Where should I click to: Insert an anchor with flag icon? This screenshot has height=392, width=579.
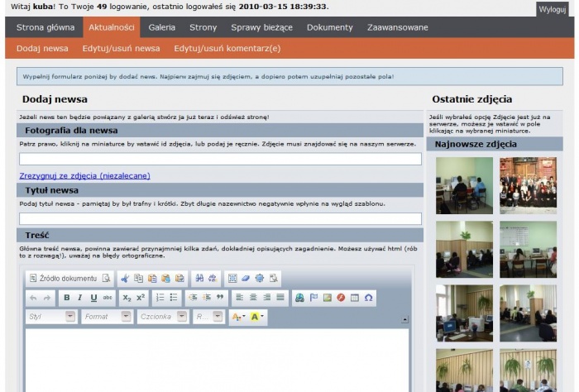click(x=313, y=298)
